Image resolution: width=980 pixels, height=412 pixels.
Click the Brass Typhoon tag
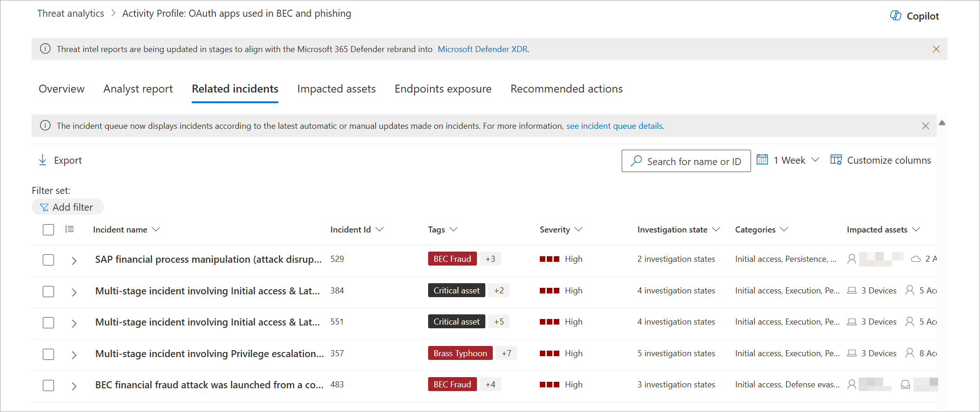coord(460,353)
